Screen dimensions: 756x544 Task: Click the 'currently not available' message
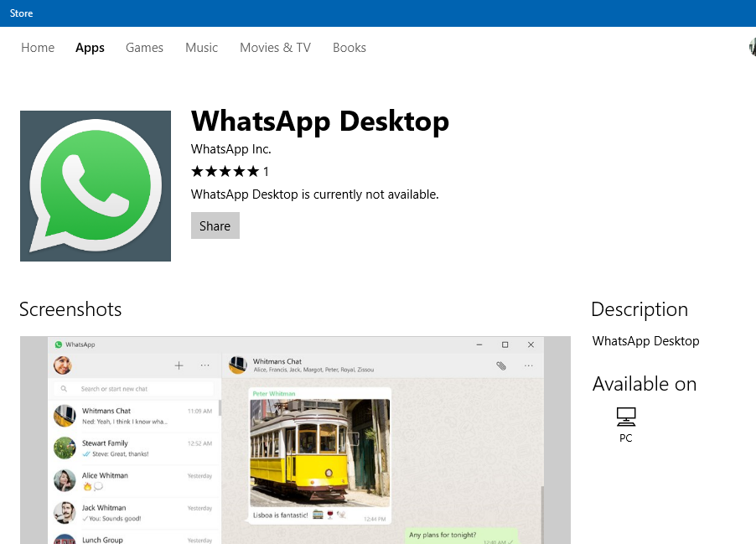click(315, 194)
